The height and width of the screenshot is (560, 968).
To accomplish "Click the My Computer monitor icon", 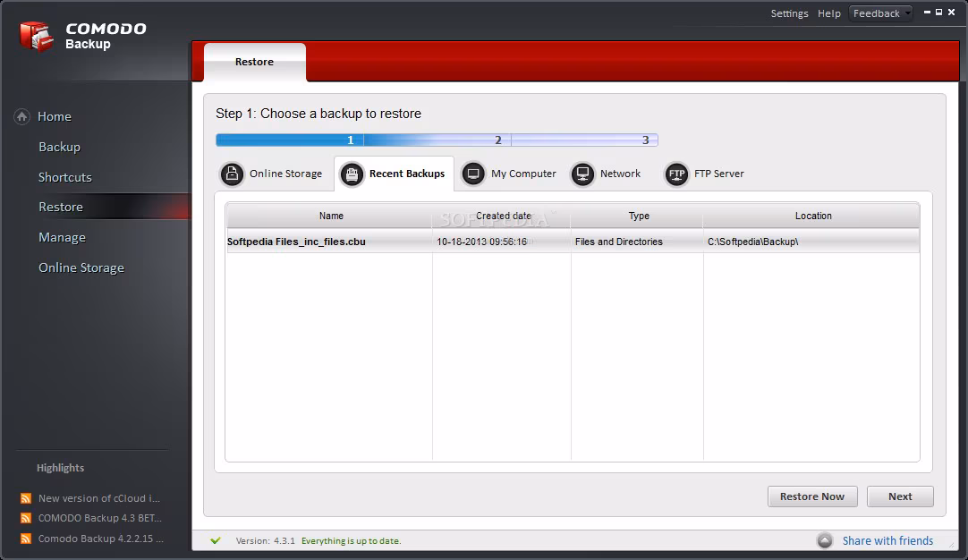I will point(473,174).
